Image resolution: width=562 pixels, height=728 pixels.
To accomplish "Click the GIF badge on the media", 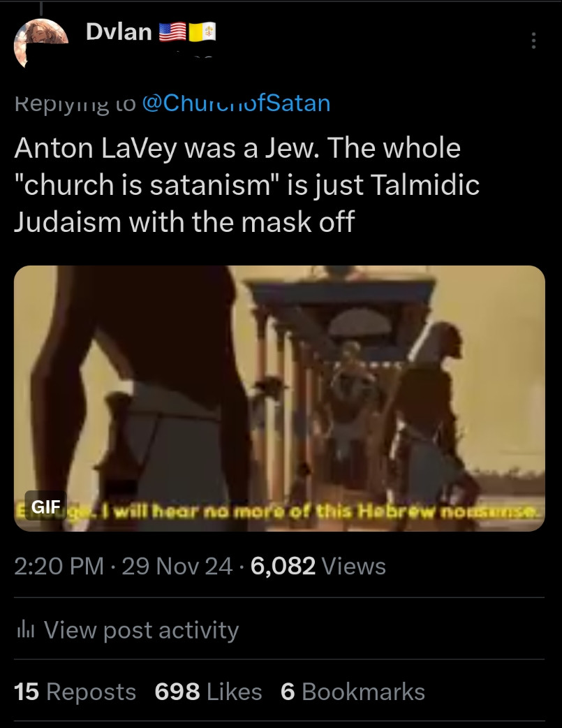I will point(45,506).
